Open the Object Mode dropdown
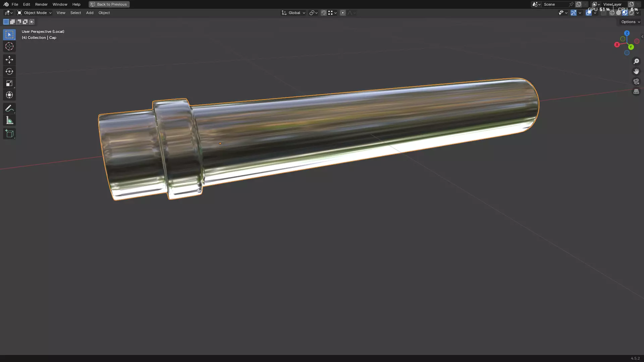This screenshot has height=362, width=644. 34,13
